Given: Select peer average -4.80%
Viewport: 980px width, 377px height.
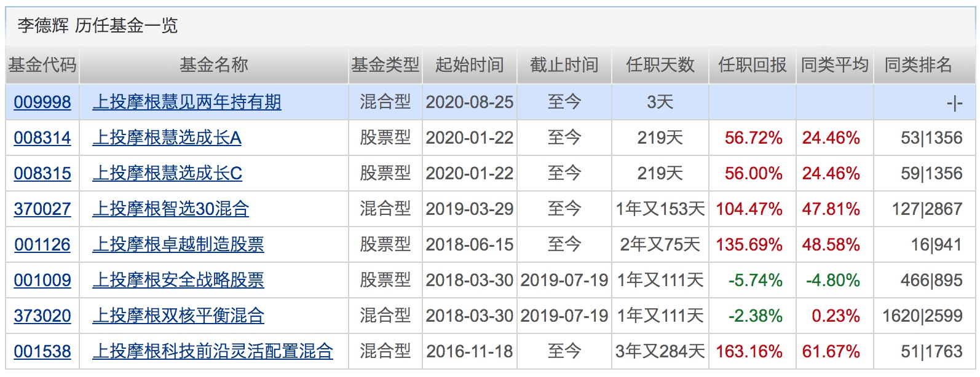Looking at the screenshot, I should [833, 280].
